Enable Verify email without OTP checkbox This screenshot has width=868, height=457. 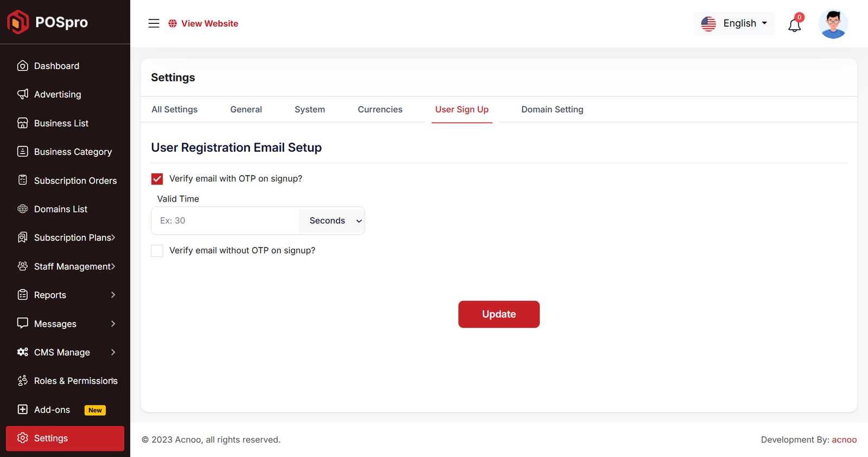(157, 250)
